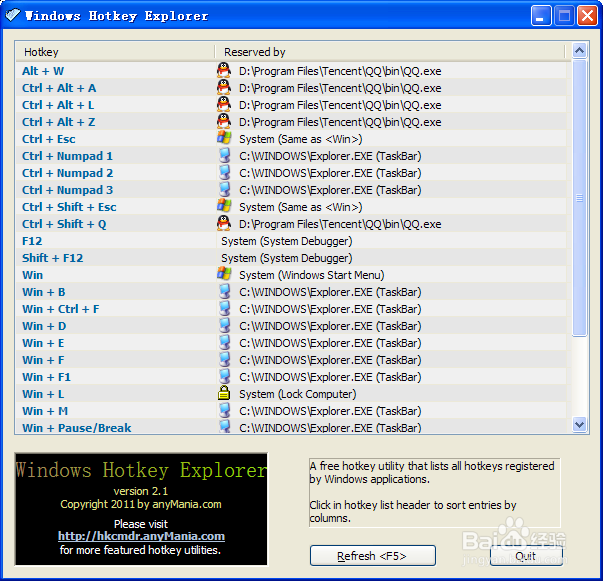603x581 pixels.
Task: Click Explorer icon in Win + Ctrl + F row
Action: [224, 308]
